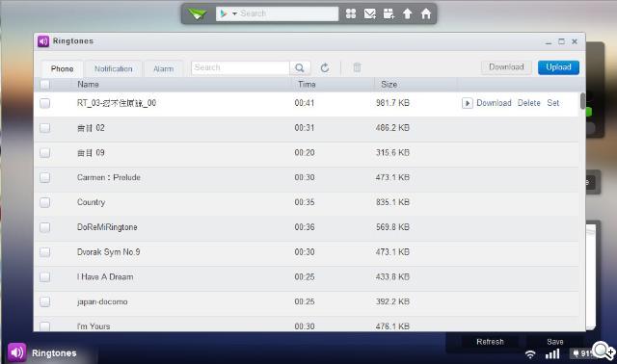Switch to the Phone tab

pos(62,68)
